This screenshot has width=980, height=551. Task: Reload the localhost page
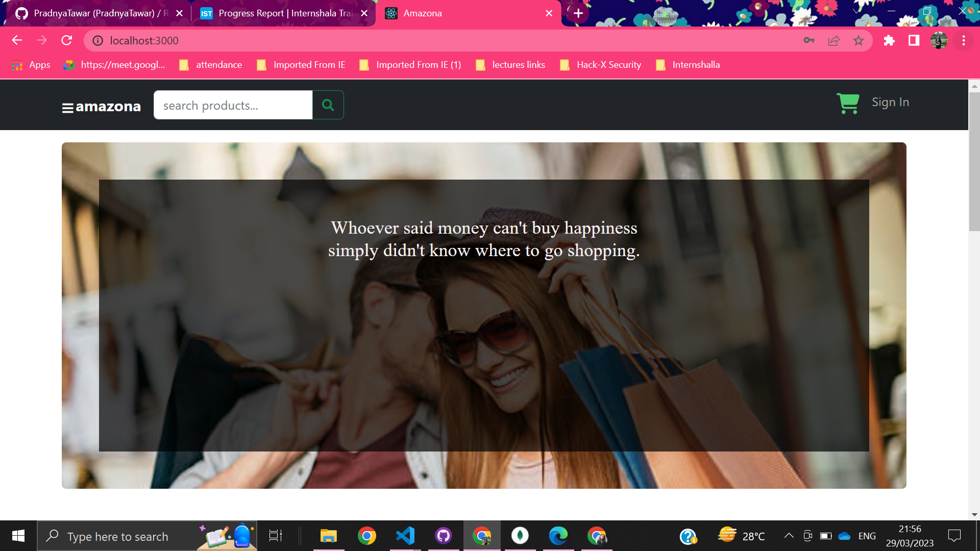coord(66,40)
